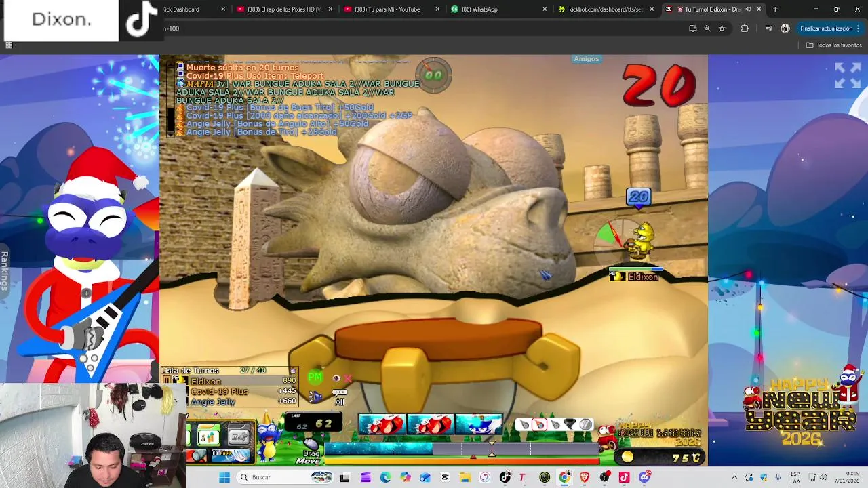Open the ESP LAA language switcher
868x488 pixels.
tap(795, 478)
